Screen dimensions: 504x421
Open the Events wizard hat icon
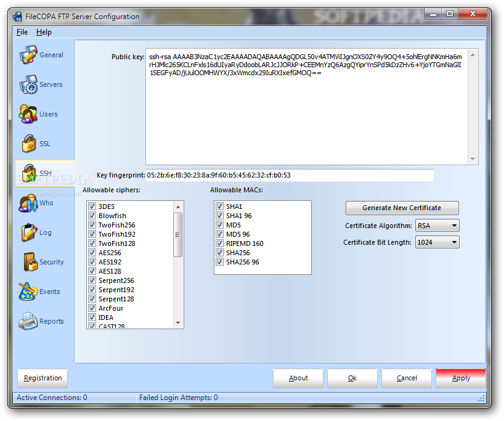tap(28, 292)
